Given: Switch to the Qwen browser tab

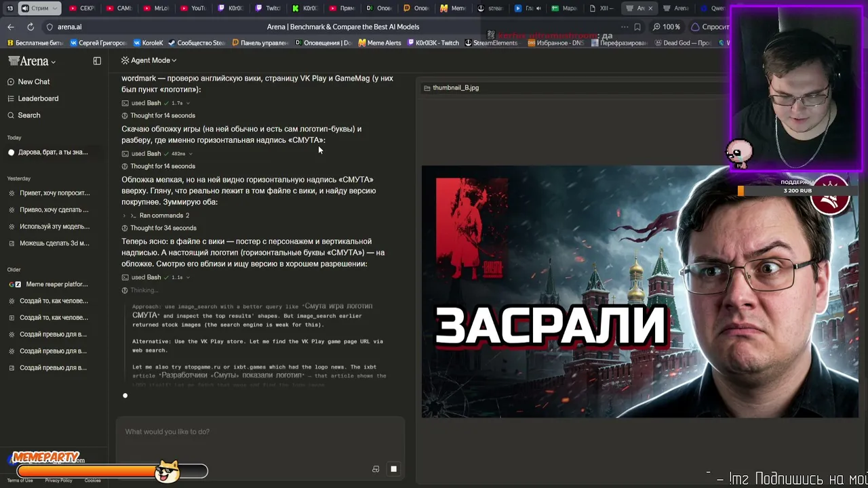Looking at the screenshot, I should coord(713,9).
